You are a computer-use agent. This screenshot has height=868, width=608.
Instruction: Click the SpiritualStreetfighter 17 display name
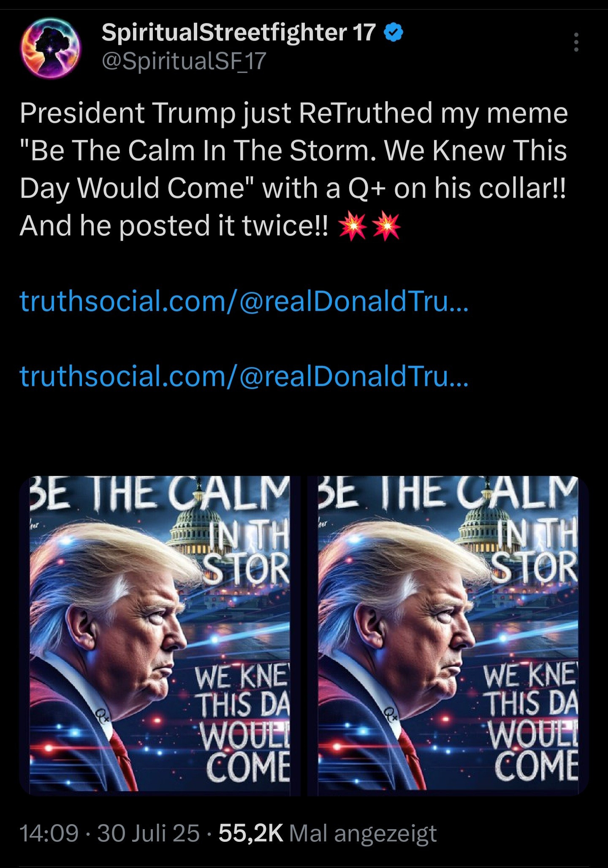coord(239,33)
